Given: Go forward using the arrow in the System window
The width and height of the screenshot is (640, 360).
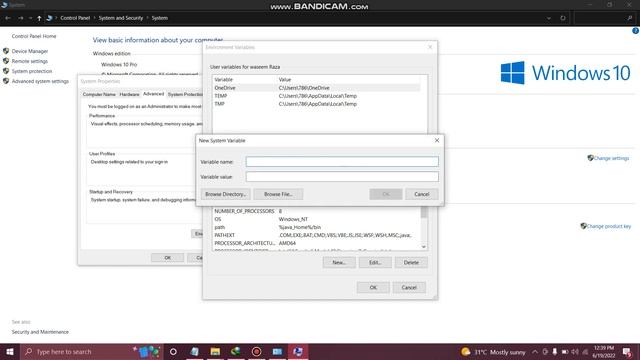Looking at the screenshot, I should tap(20, 18).
